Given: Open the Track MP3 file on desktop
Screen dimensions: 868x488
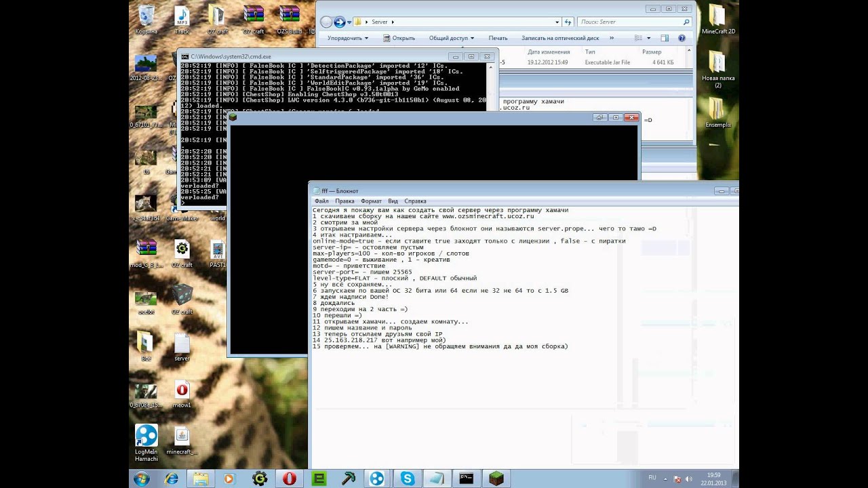Looking at the screenshot, I should pos(182,19).
